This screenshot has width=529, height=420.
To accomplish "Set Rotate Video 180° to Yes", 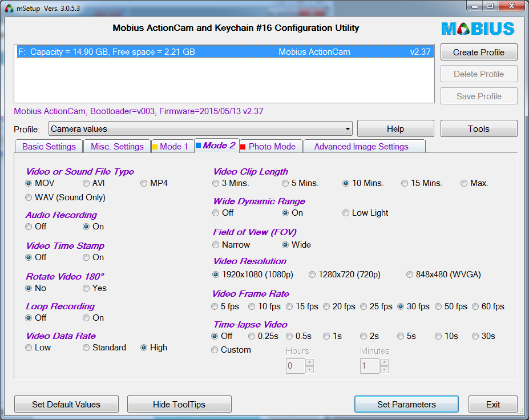I will click(95, 288).
